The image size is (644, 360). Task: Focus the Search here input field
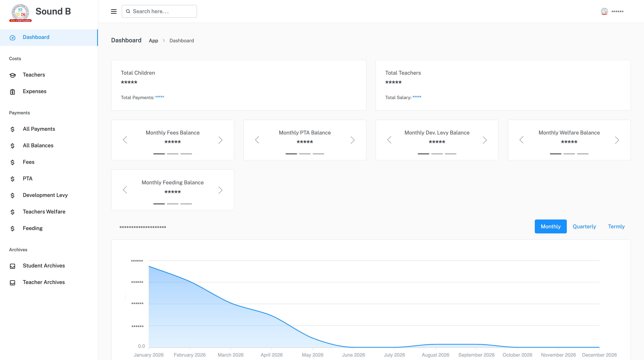click(x=159, y=11)
